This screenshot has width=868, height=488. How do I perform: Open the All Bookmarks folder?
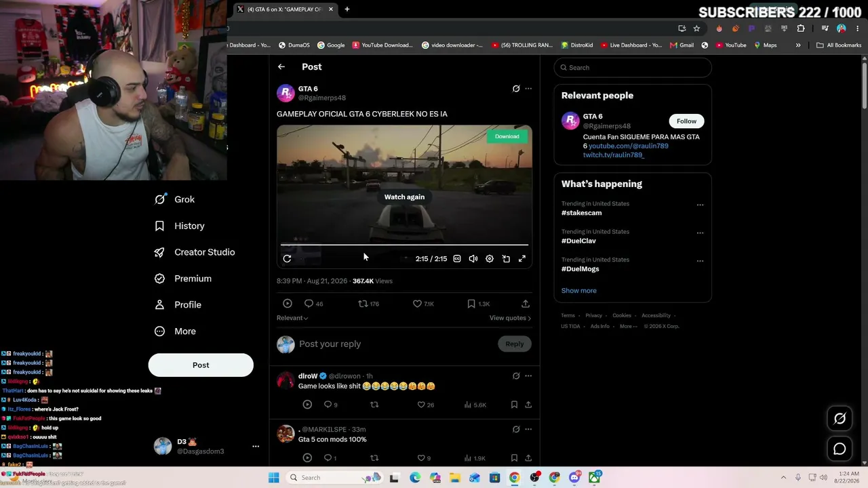click(839, 45)
